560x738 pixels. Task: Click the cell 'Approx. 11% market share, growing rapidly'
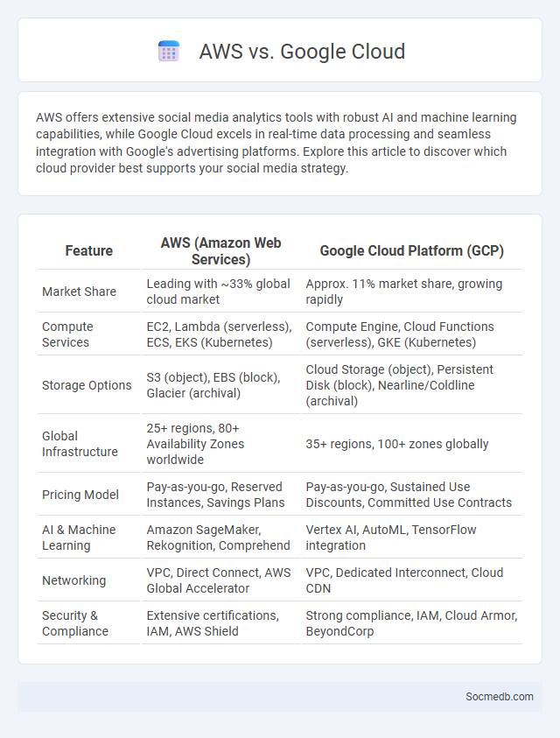click(x=412, y=292)
